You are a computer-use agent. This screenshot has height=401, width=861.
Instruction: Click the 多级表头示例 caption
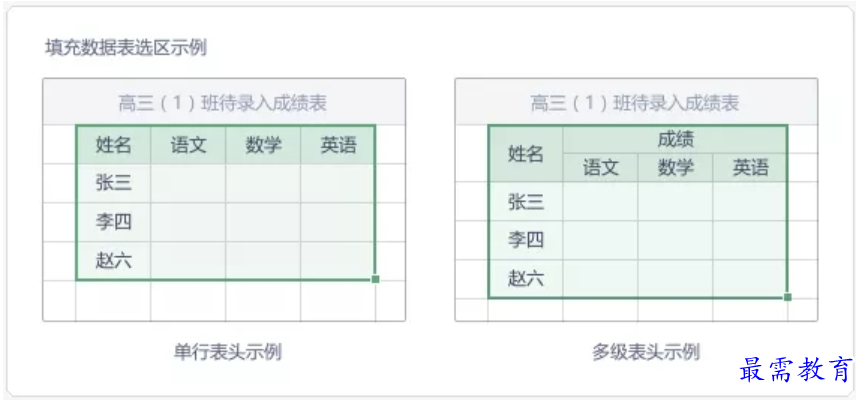tap(646, 352)
